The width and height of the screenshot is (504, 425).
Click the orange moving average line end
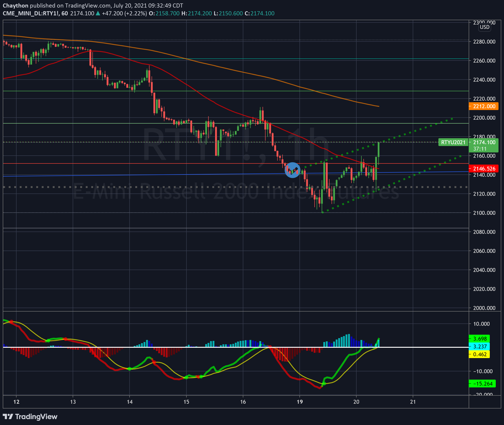pos(378,106)
